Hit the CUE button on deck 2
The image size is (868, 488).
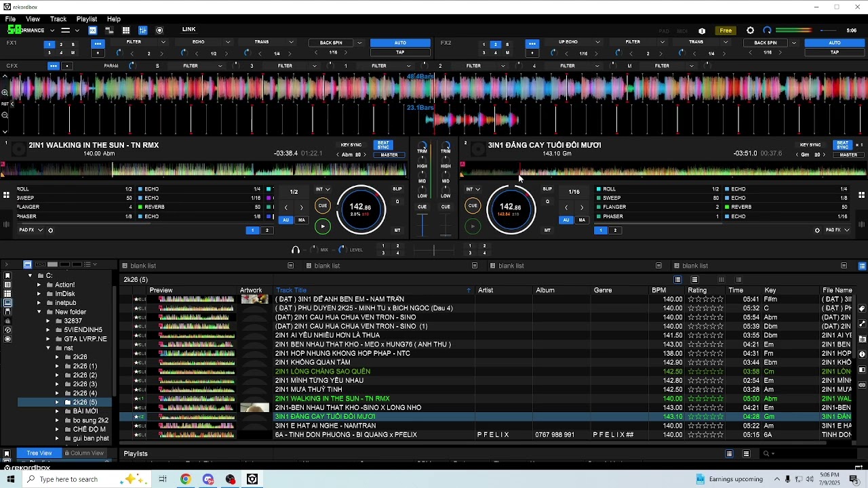pyautogui.click(x=473, y=205)
